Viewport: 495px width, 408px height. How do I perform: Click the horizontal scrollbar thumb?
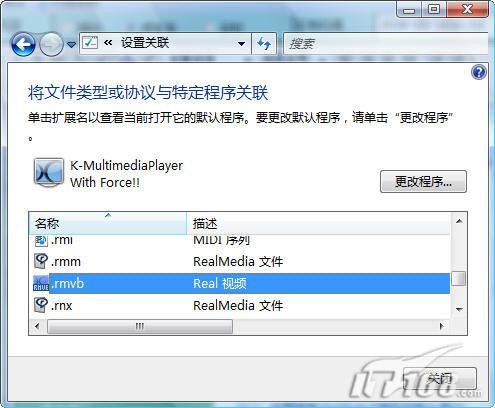coord(140,326)
